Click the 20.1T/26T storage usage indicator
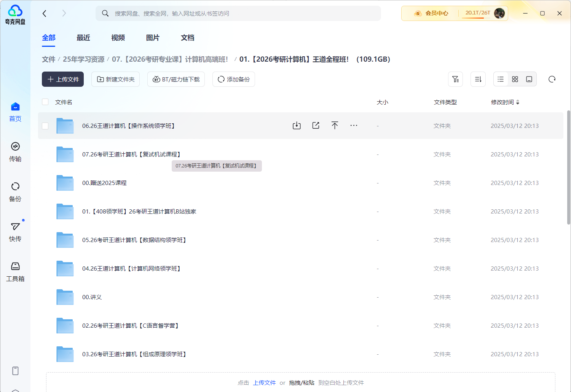The width and height of the screenshot is (571, 392). click(478, 13)
